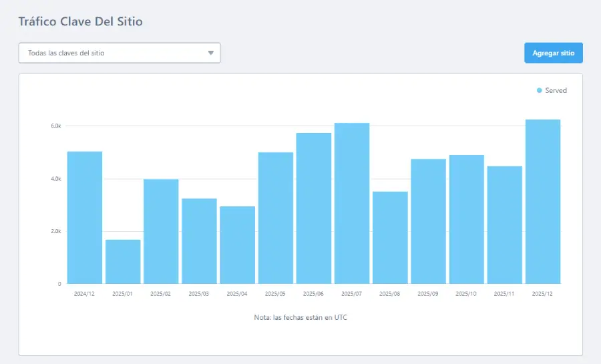This screenshot has height=364, width=601.
Task: Click the 'Nota: las fechas están en UTC' text
Action: click(300, 317)
